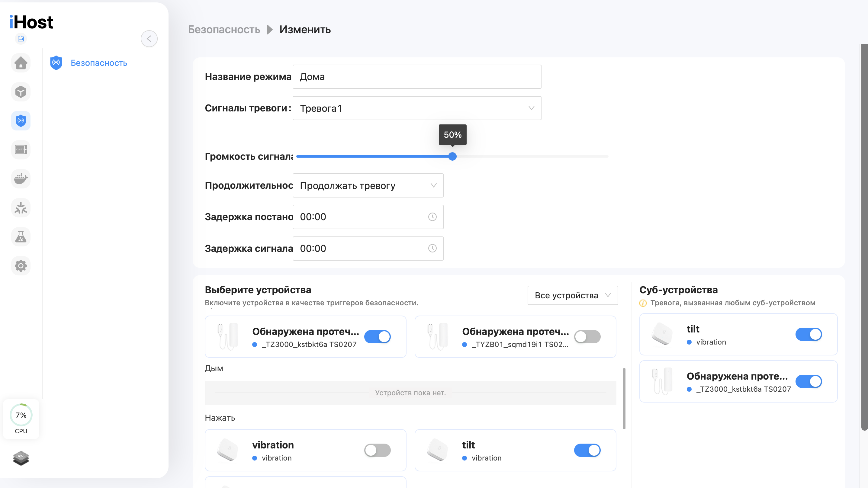Click the clock icon in the arming delay field

pyautogui.click(x=432, y=217)
